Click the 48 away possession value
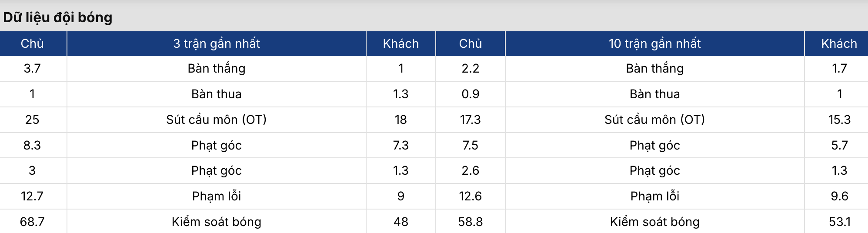 [x=401, y=222]
